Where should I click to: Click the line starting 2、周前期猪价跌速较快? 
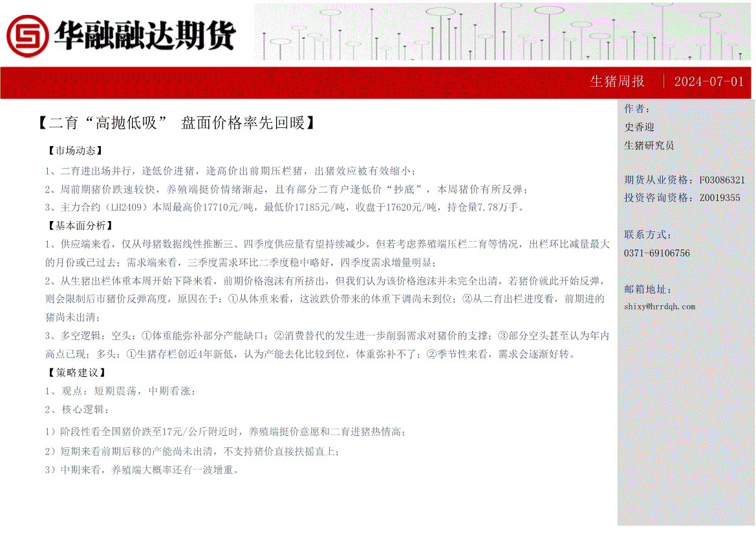(286, 189)
